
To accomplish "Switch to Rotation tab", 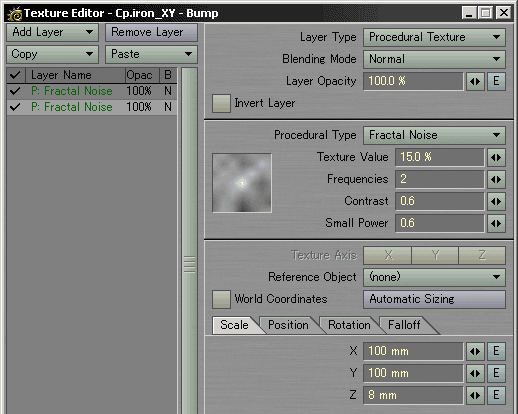I will tap(349, 325).
